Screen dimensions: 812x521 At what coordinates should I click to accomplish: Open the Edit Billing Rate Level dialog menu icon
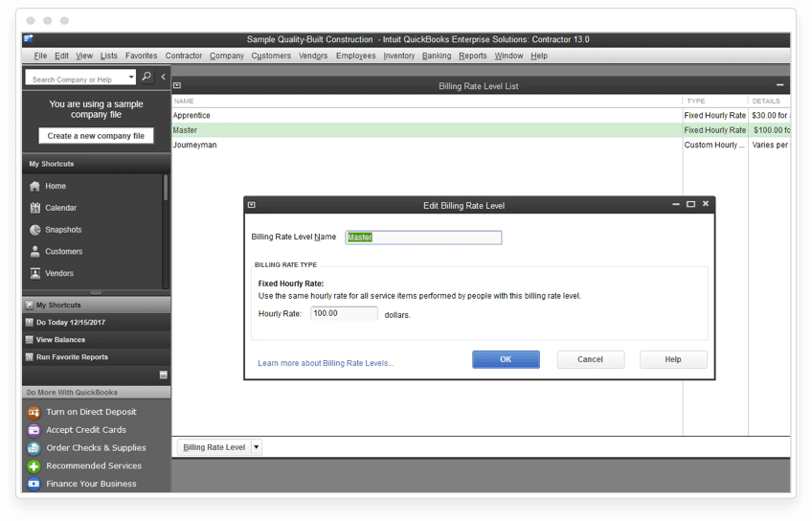pos(251,205)
